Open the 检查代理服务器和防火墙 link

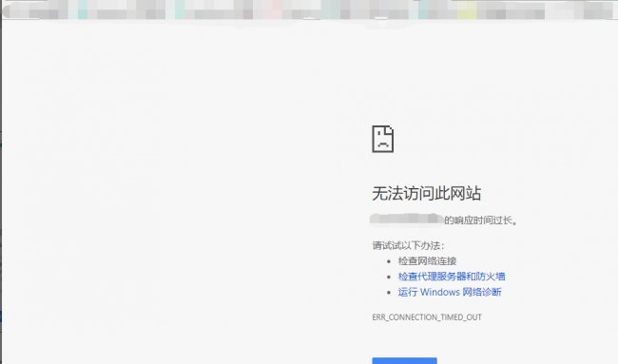(x=452, y=277)
